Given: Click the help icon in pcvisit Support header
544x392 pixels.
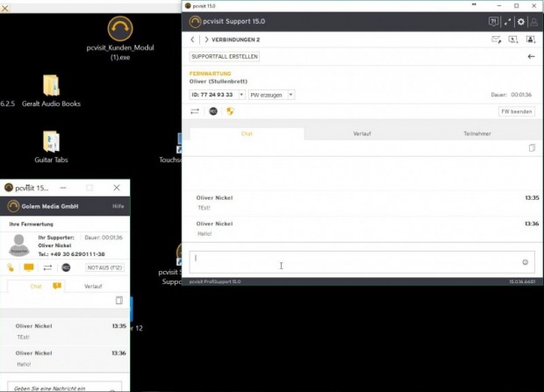Looking at the screenshot, I should (493, 22).
